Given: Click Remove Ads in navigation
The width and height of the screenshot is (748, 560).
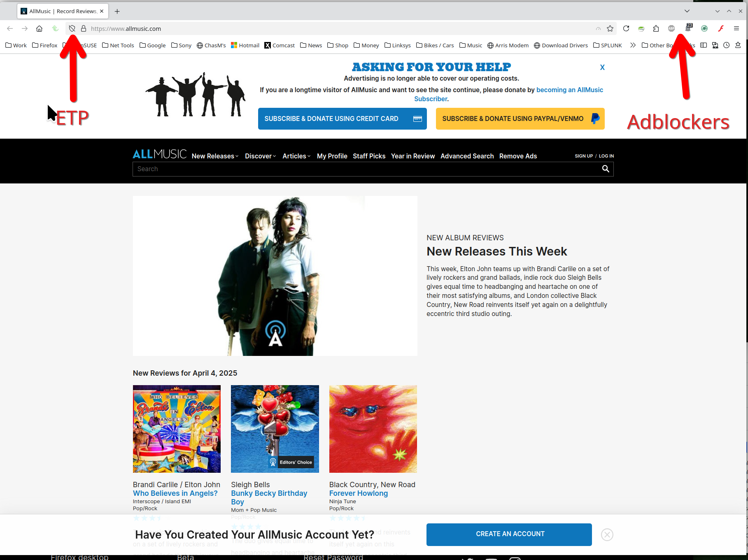Looking at the screenshot, I should 518,156.
